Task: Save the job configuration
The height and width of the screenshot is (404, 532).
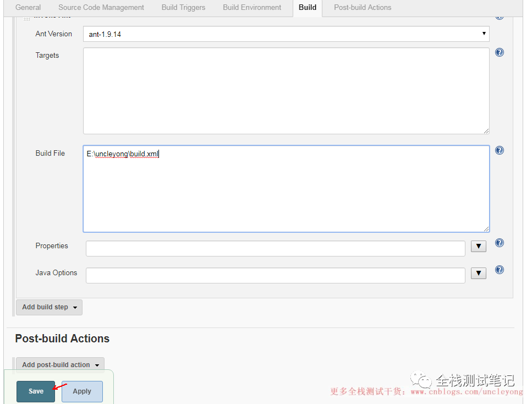Action: point(36,391)
